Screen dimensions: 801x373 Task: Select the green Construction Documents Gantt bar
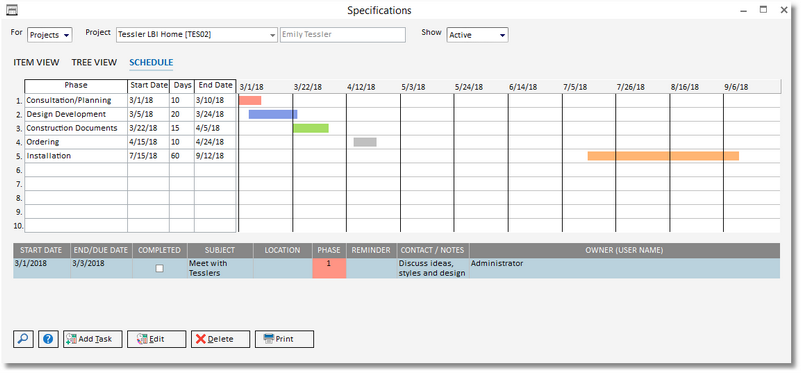coord(311,128)
